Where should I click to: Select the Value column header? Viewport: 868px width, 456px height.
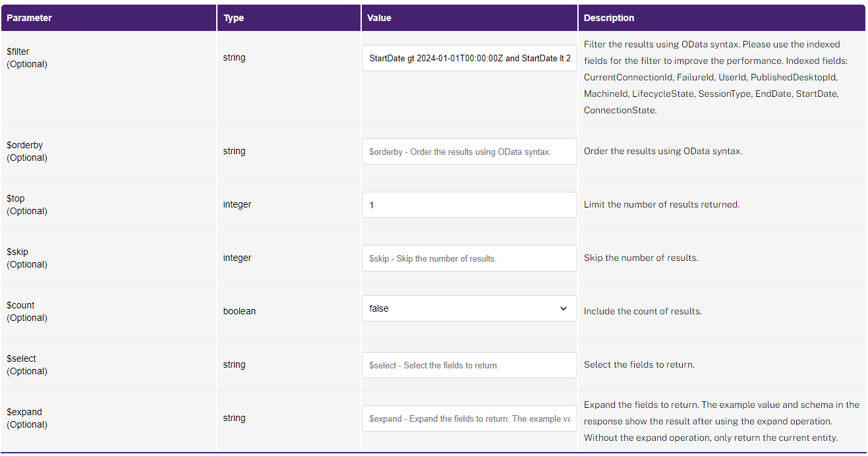click(379, 18)
